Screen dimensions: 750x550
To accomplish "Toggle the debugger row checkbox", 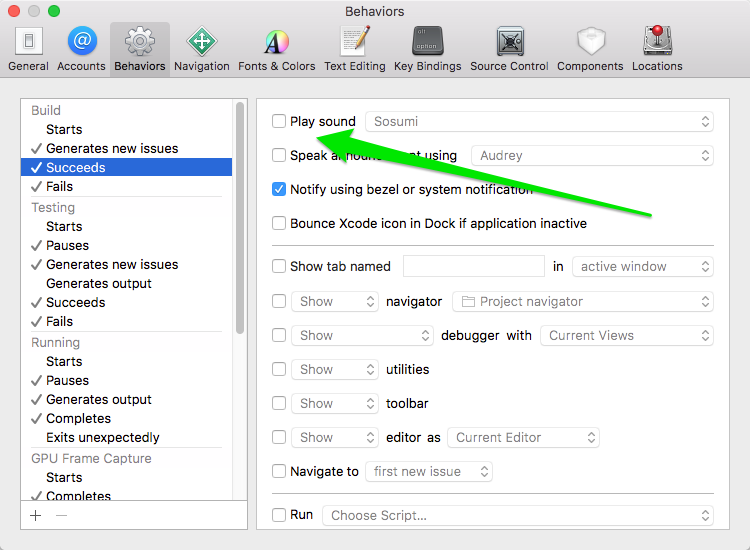I will coord(279,335).
